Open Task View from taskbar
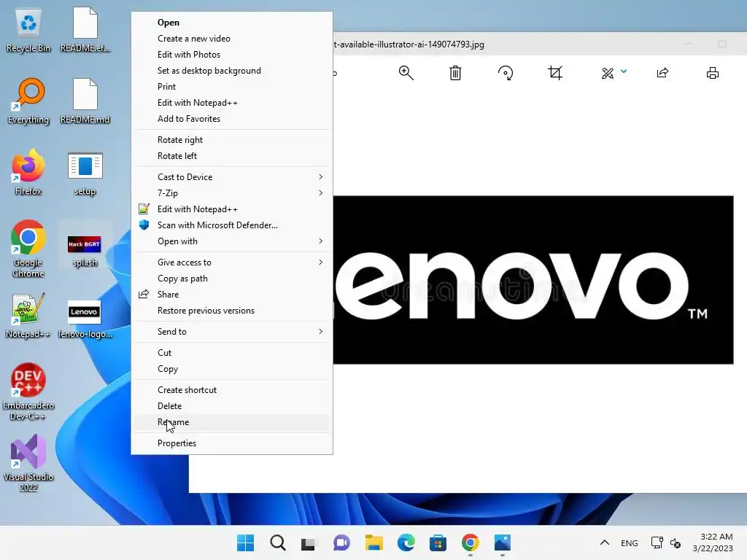 point(309,542)
